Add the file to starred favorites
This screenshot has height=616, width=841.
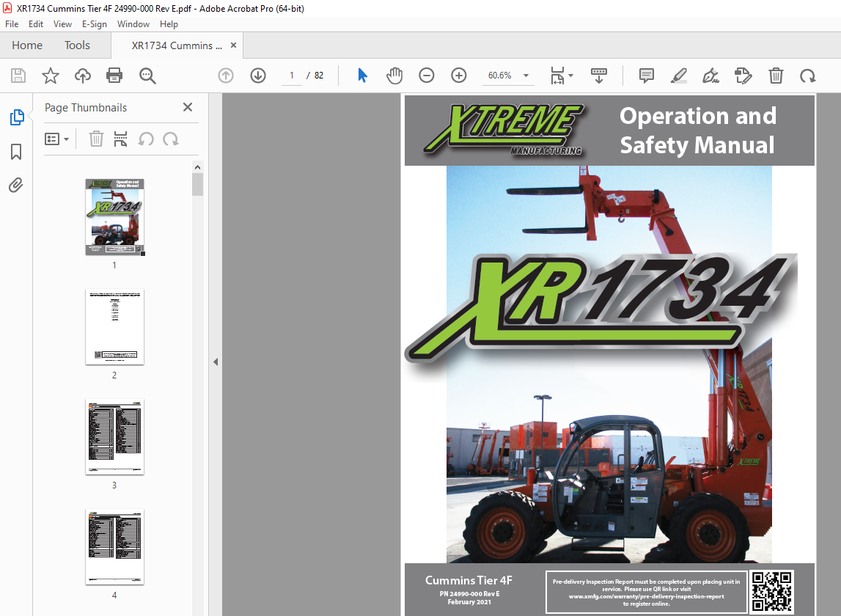pos(51,76)
